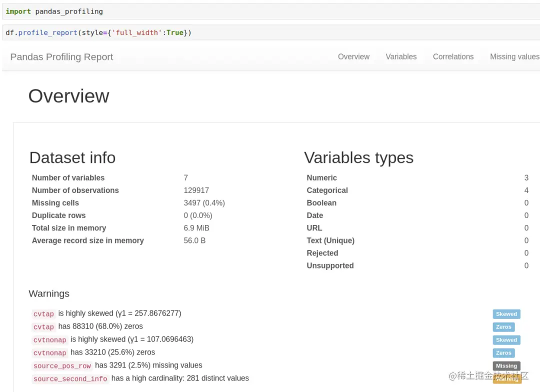Click the Numeric variable type label

pos(321,177)
